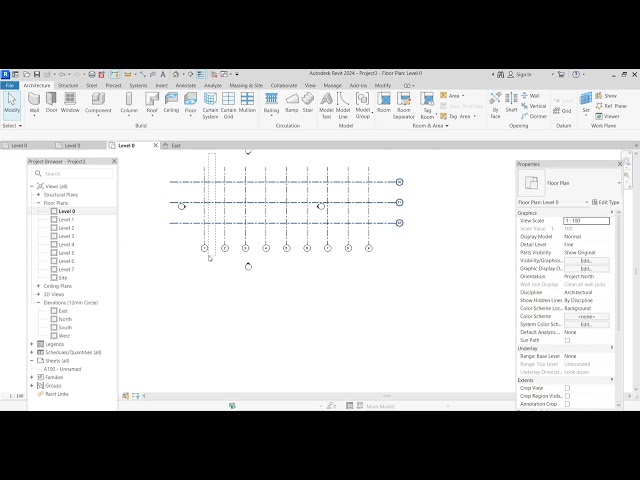Select the Mullion tool

click(247, 103)
